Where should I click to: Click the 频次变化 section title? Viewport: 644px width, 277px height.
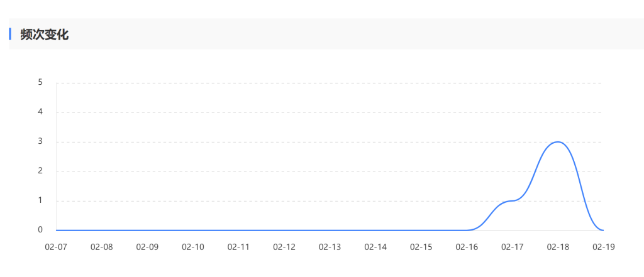coord(45,35)
